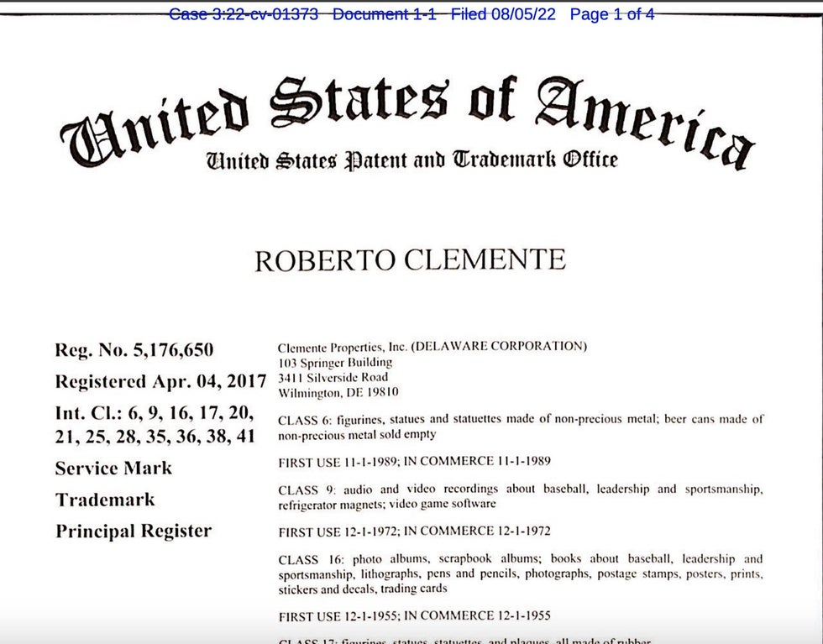This screenshot has height=644, width=823.
Task: Click 'Clemente Properties, Inc. (DELAWARE CORPORATION)'
Action: pos(432,347)
